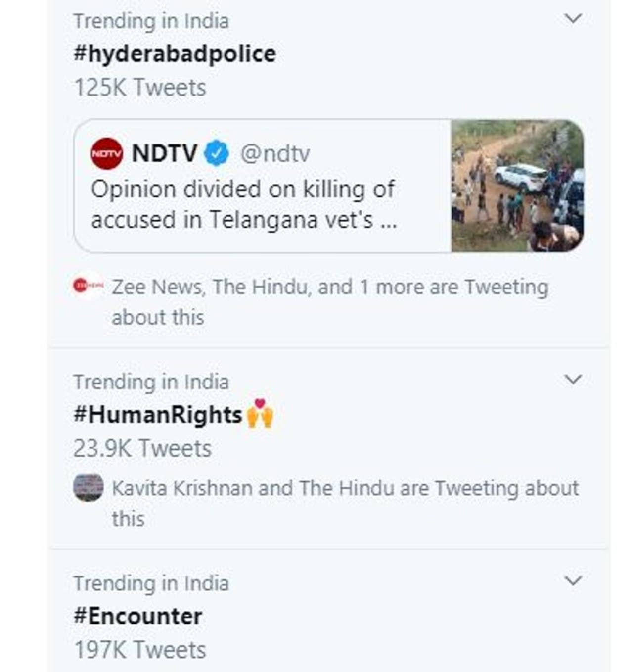
Task: Click the blue verified badge beside NDTV
Action: click(x=217, y=153)
